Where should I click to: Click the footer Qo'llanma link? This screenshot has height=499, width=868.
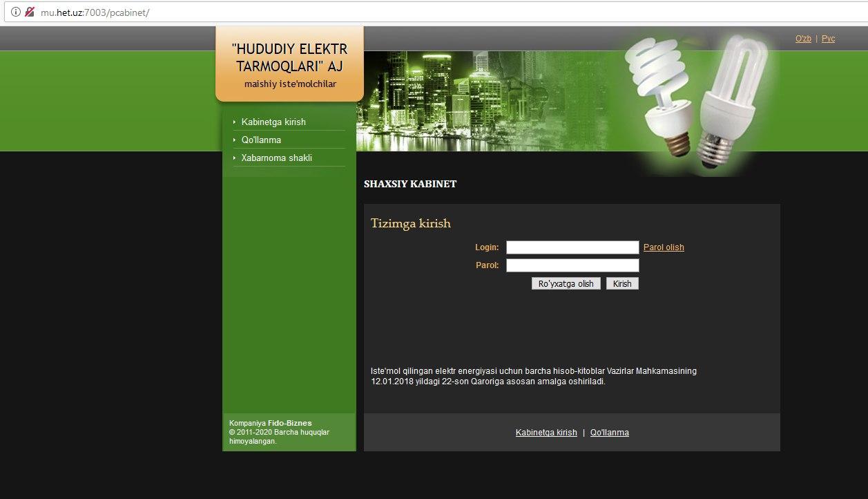click(610, 433)
